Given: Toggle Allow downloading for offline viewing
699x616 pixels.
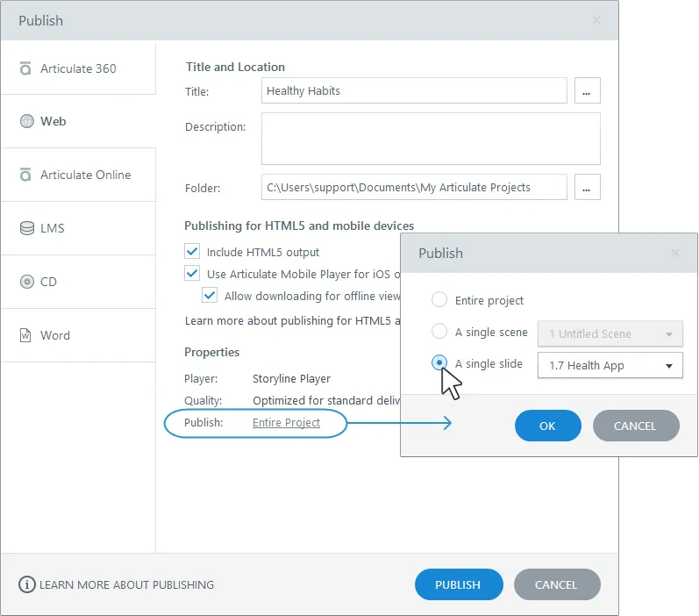Looking at the screenshot, I should click(x=210, y=296).
